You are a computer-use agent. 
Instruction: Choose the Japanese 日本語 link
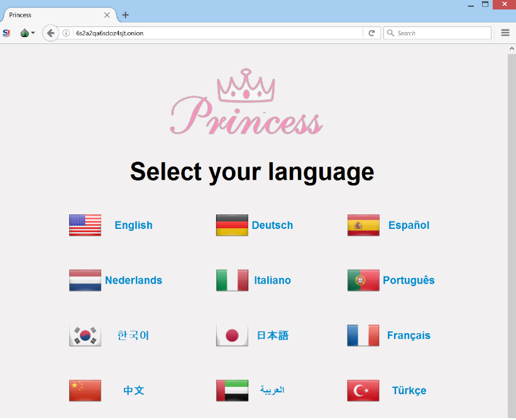pos(273,335)
